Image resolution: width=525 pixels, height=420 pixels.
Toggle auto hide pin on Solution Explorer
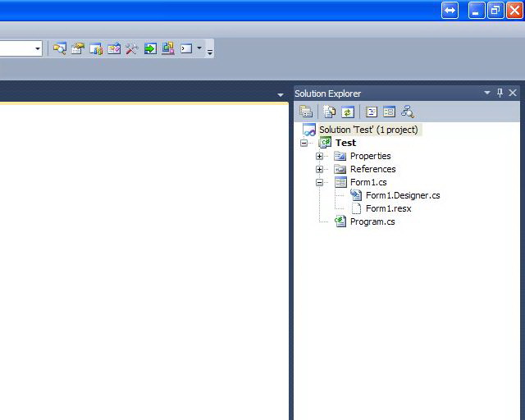(x=500, y=93)
